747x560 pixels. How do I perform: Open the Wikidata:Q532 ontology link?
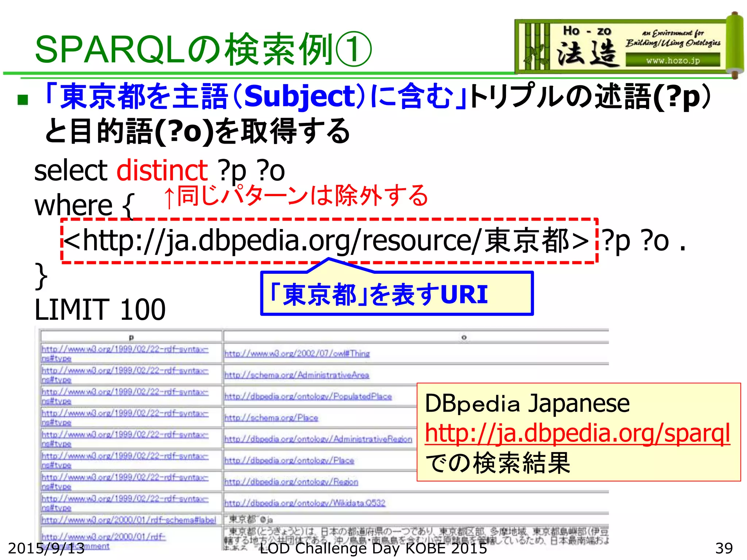[305, 503]
